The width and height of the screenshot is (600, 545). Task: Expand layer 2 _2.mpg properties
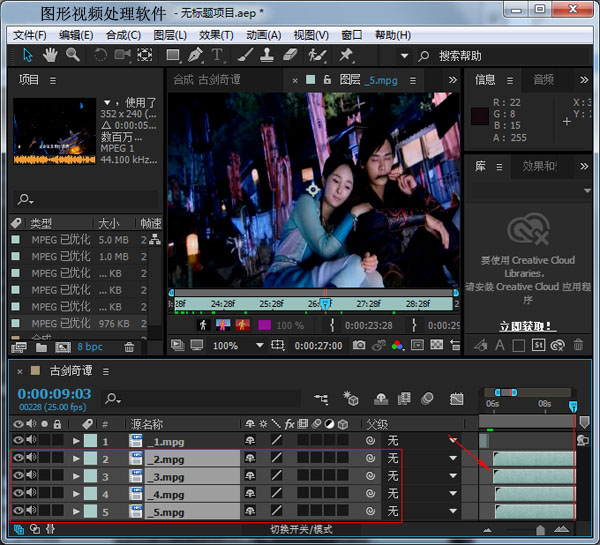pyautogui.click(x=76, y=459)
